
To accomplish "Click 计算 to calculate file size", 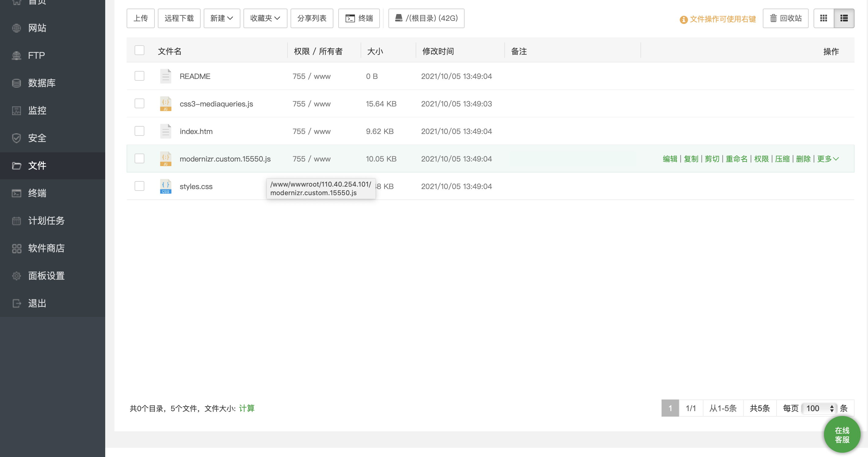I will point(247,408).
